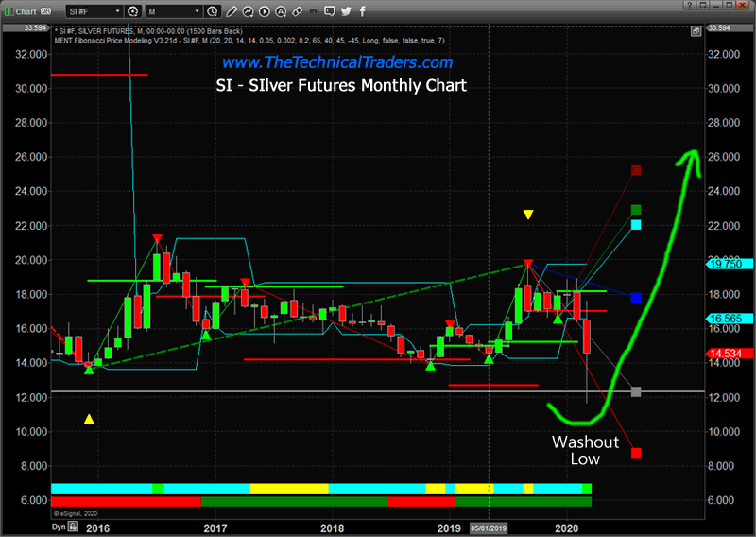Image resolution: width=756 pixels, height=537 pixels.
Task: Click the 14.534 red last price label
Action: tap(728, 354)
